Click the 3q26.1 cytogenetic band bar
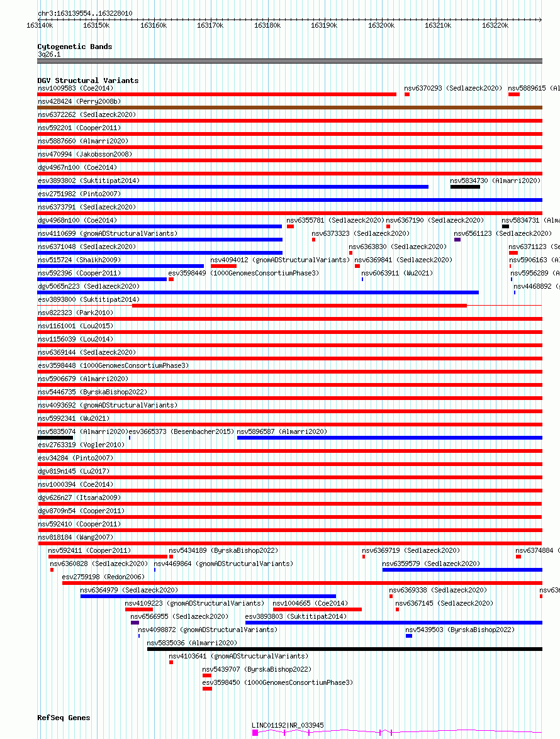The image size is (560, 739). (290, 61)
